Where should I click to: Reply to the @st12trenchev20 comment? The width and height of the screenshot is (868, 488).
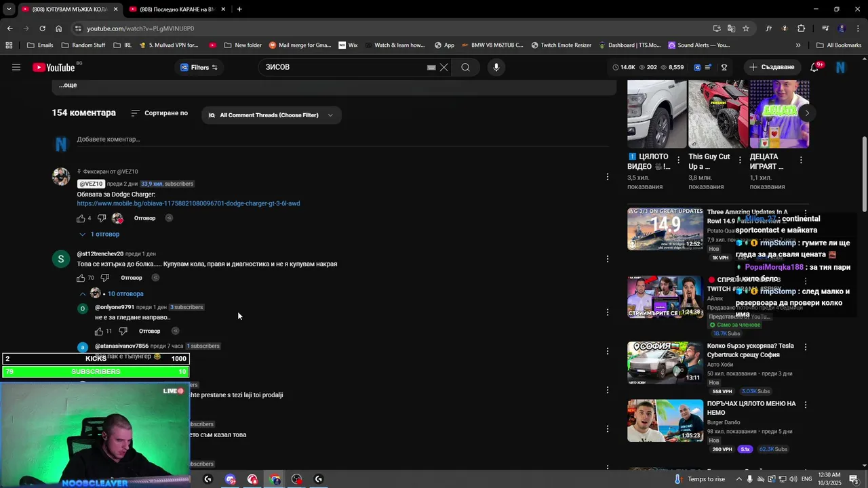[x=132, y=278]
